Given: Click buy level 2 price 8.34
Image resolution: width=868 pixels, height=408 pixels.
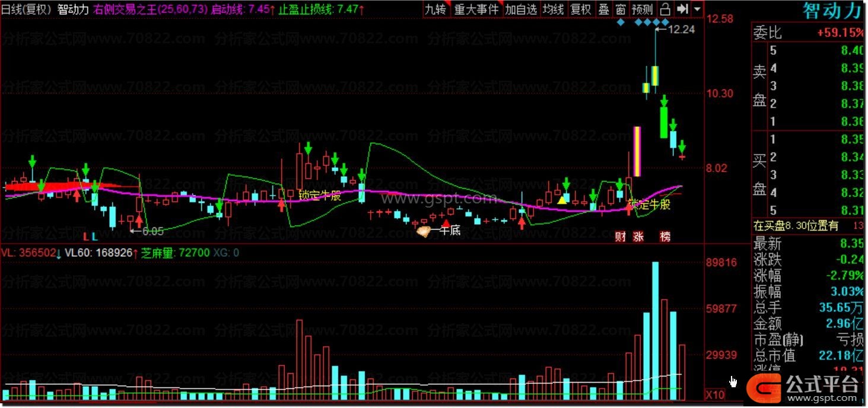Looking at the screenshot, I should coord(851,157).
